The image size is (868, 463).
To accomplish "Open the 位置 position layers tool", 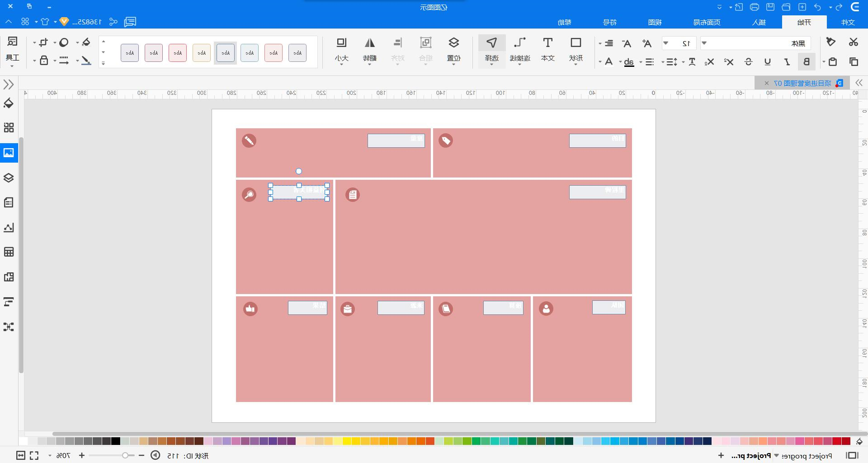I will pos(453,50).
